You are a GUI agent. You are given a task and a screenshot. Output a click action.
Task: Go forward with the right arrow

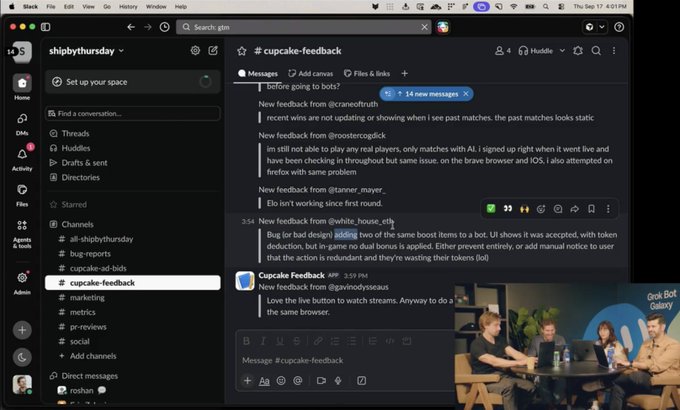(x=148, y=27)
